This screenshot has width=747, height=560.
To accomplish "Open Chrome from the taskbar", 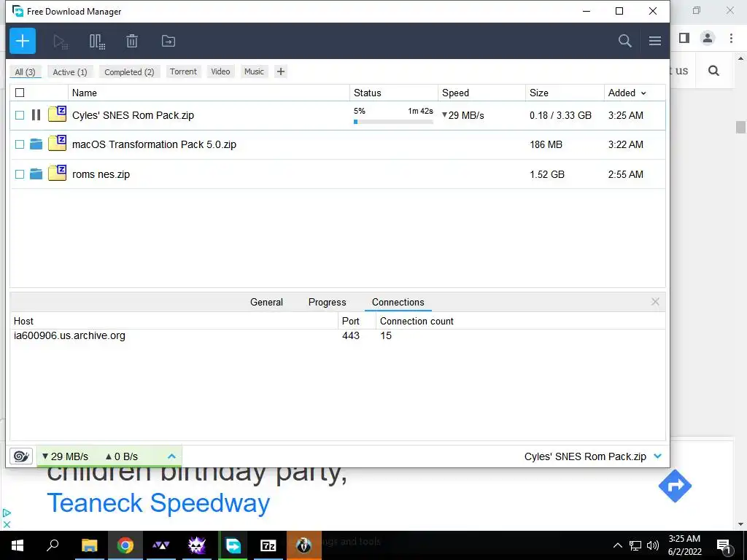I will pos(125,545).
